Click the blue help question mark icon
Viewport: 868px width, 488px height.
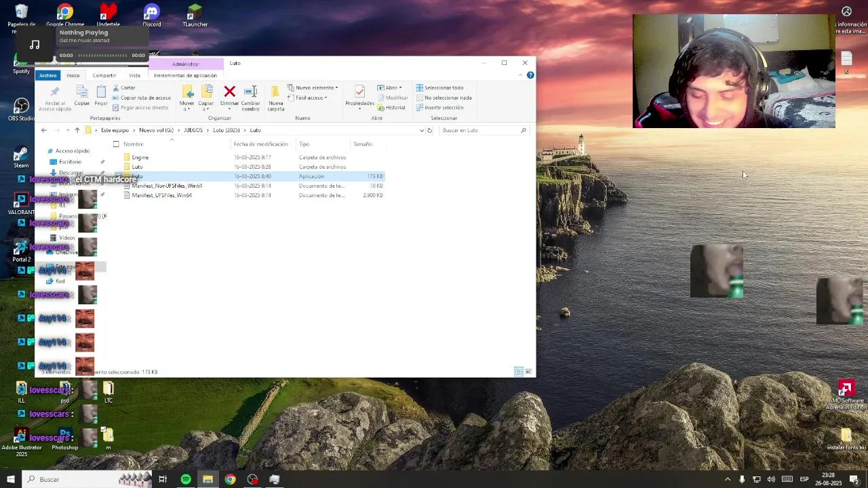pos(530,75)
